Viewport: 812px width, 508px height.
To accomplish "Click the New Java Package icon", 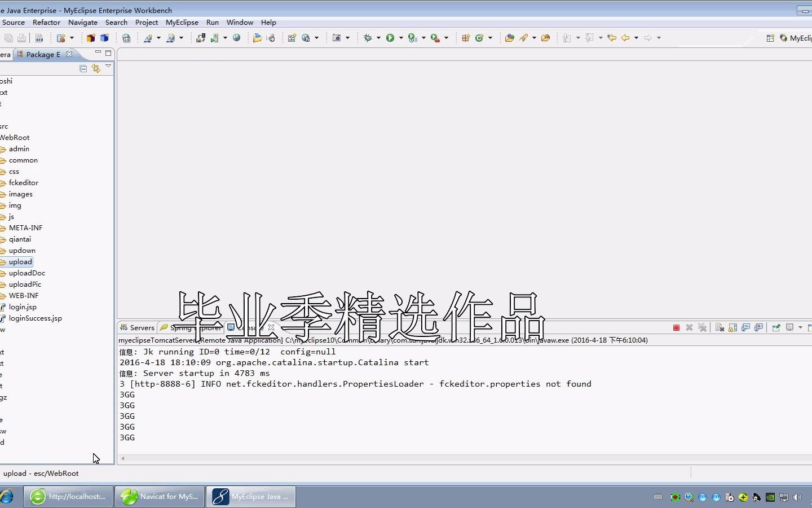I will click(x=466, y=38).
